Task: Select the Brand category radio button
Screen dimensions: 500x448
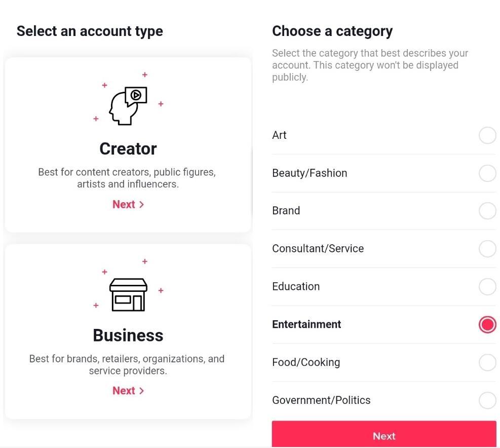Action: (x=487, y=211)
